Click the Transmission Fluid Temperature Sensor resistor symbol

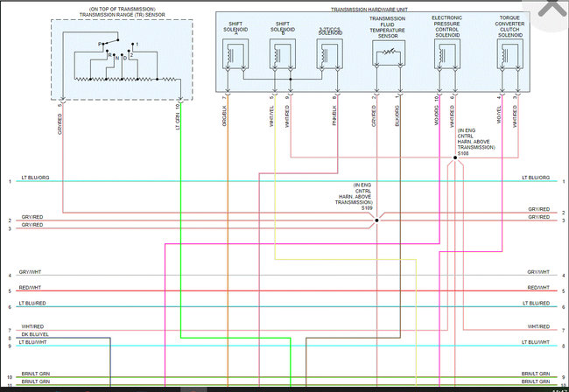tap(389, 53)
